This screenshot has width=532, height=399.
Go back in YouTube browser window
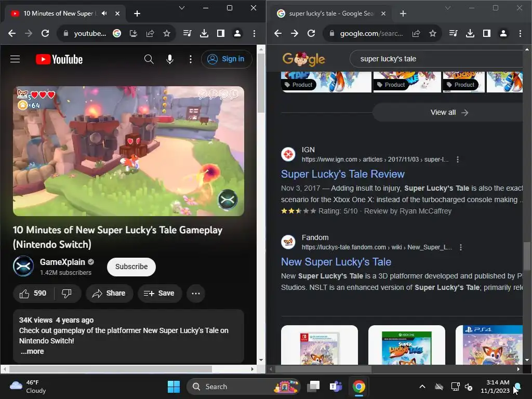(x=12, y=33)
